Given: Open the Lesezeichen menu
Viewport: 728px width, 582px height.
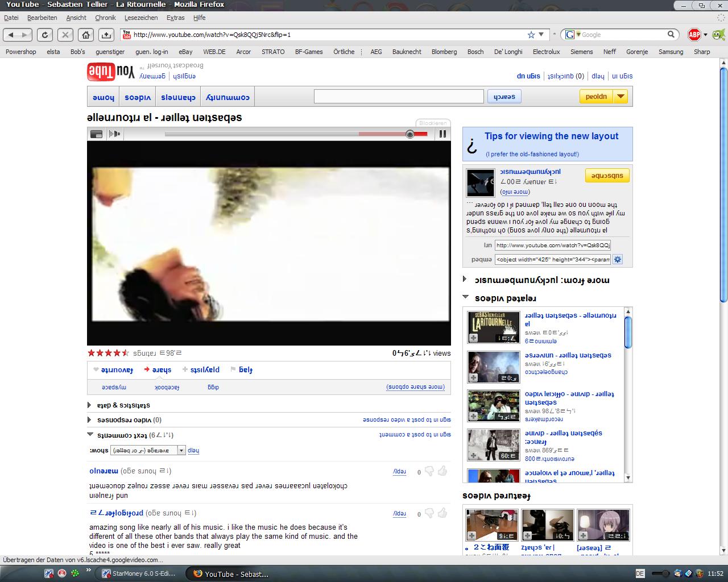Looking at the screenshot, I should pyautogui.click(x=141, y=18).
